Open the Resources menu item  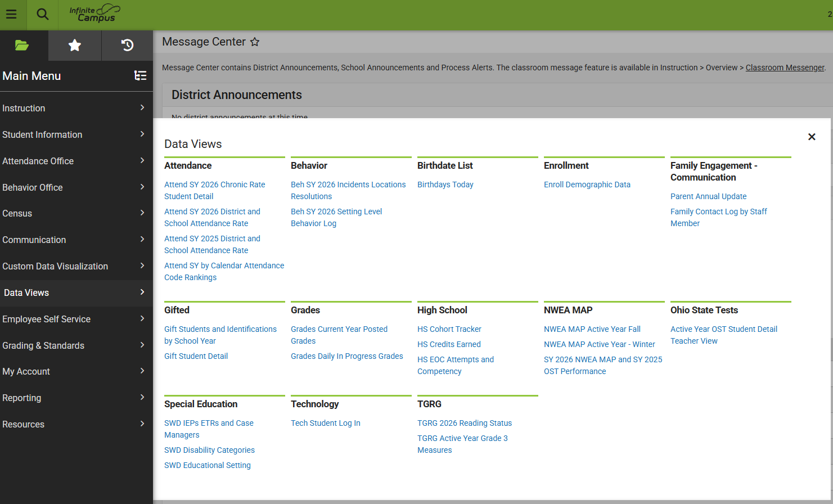[x=76, y=424]
